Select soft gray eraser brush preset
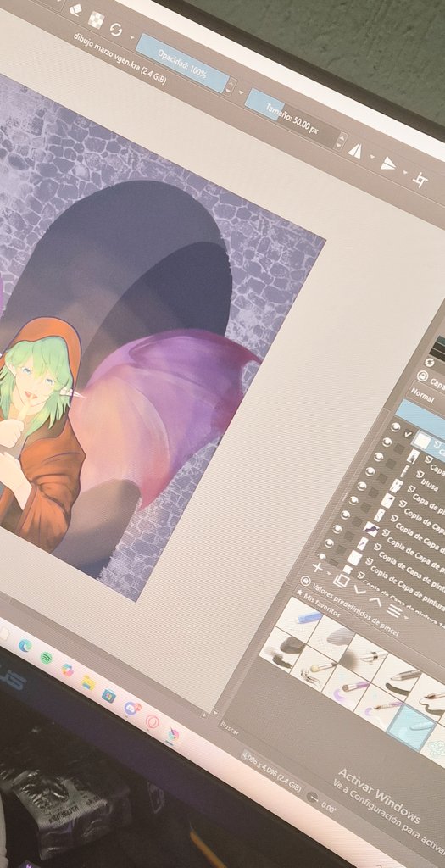The image size is (445, 868). pyautogui.click(x=331, y=637)
